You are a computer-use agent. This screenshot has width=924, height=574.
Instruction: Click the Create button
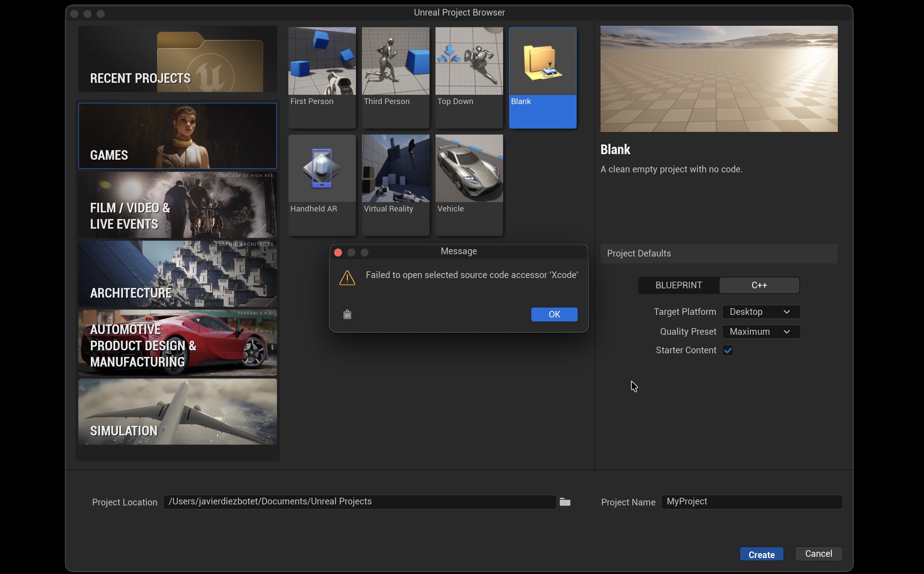point(761,554)
